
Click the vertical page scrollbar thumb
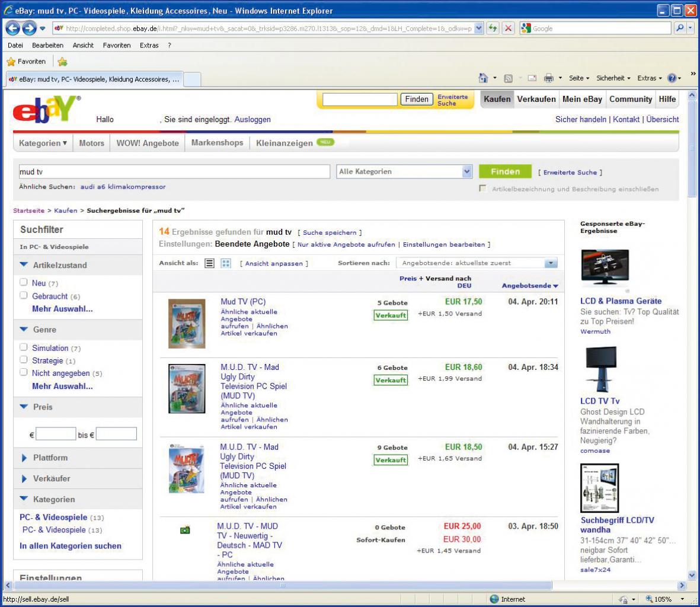click(x=692, y=149)
